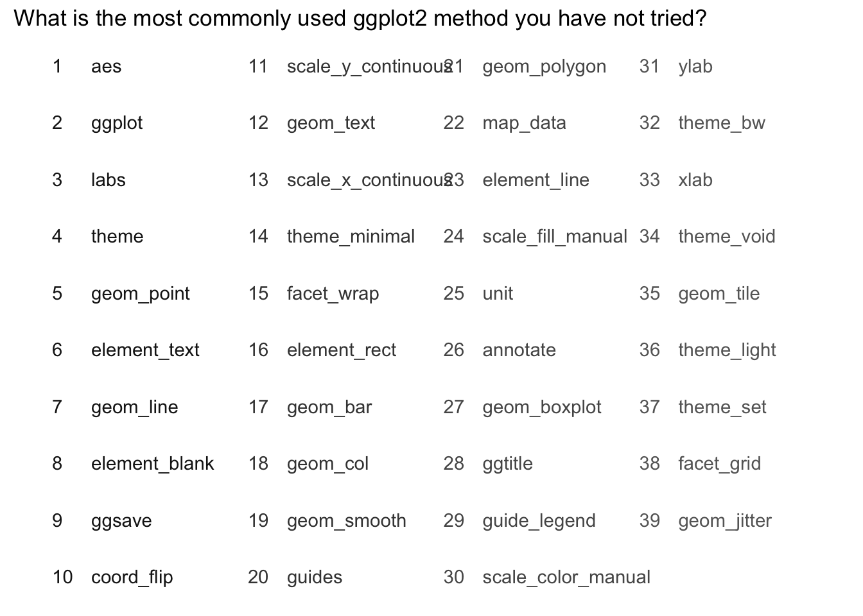Image resolution: width=863 pixels, height=616 pixels.
Task: Click 'geom_boxplot' entry numbered 27
Action: point(541,407)
